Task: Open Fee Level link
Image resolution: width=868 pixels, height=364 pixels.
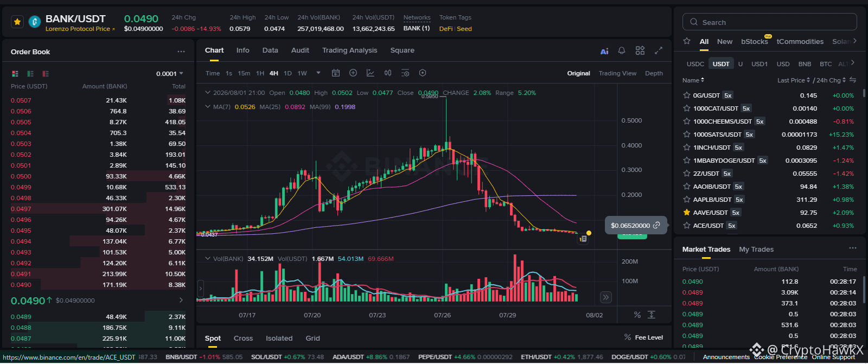Action: [x=643, y=337]
